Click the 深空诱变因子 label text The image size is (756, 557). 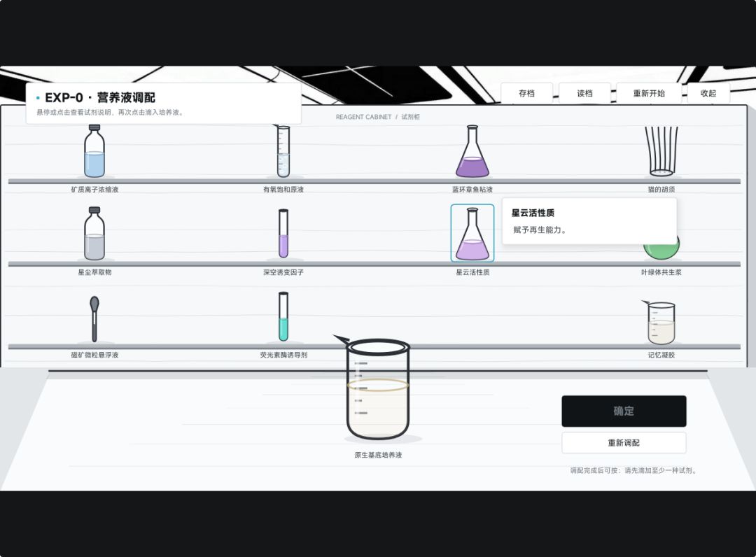point(283,272)
